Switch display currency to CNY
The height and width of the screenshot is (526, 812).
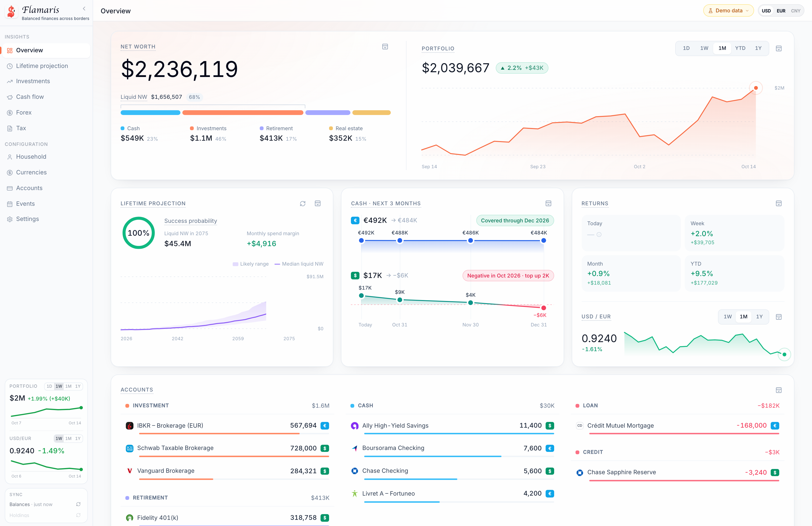coord(796,11)
